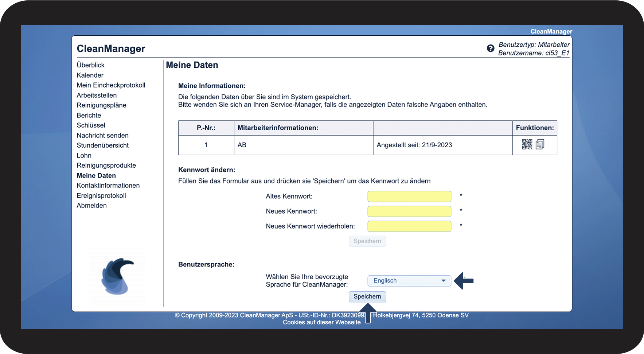Click the Neues Kennwort wiederholen field
644x354 pixels.
pyautogui.click(x=409, y=226)
